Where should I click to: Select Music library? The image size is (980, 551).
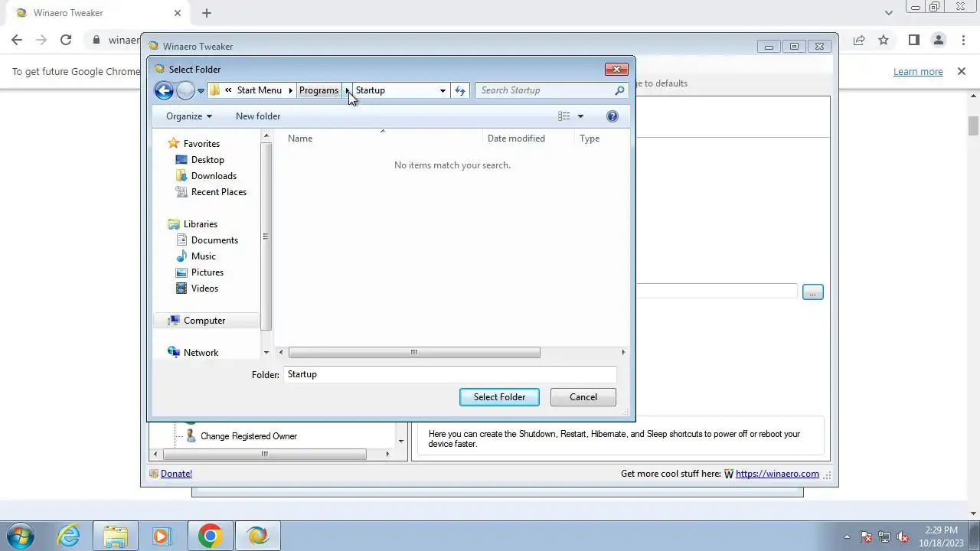pos(204,256)
